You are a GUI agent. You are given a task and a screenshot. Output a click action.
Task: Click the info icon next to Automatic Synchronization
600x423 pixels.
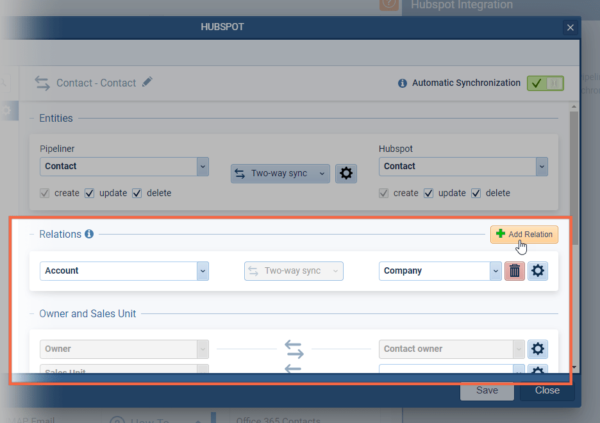click(x=403, y=84)
